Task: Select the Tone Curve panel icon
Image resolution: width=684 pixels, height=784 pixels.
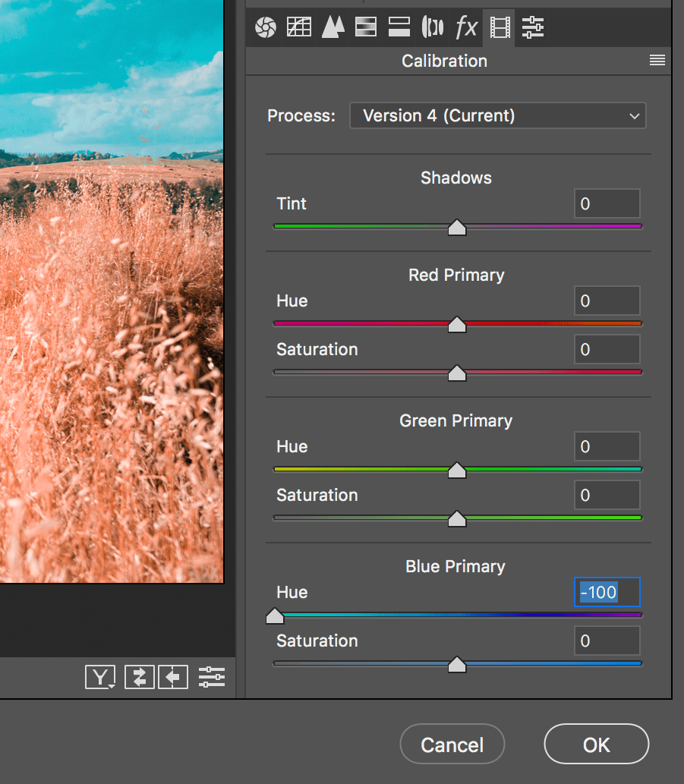Action: tap(298, 27)
